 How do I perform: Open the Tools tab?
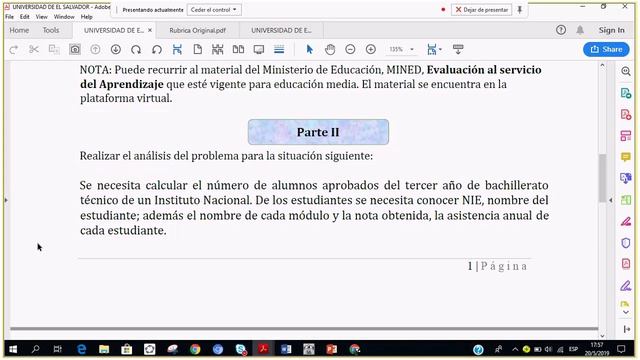pyautogui.click(x=51, y=30)
